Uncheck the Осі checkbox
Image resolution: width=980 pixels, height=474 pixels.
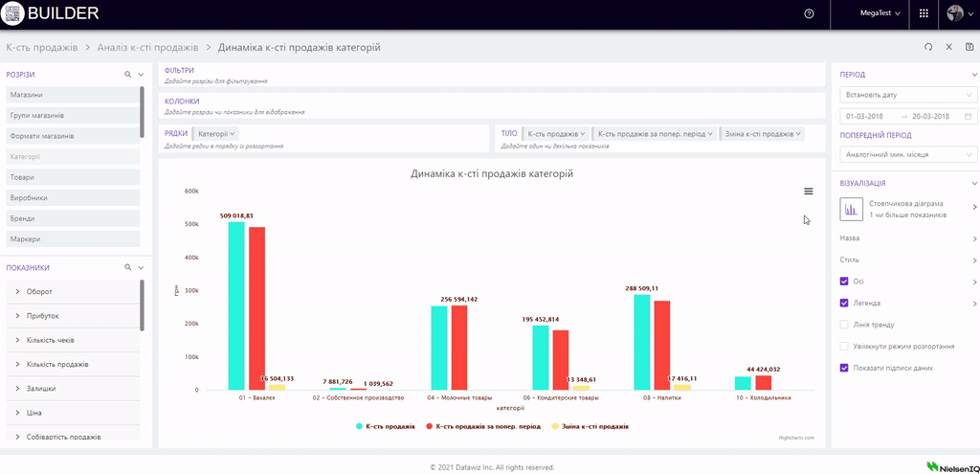coord(844,282)
